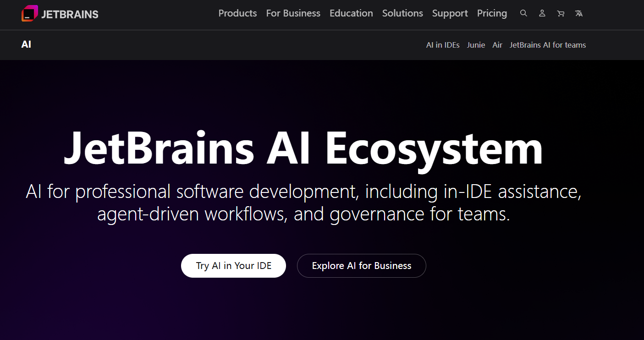The width and height of the screenshot is (644, 340).
Task: Click the JetBrains logo
Action: coord(60,14)
